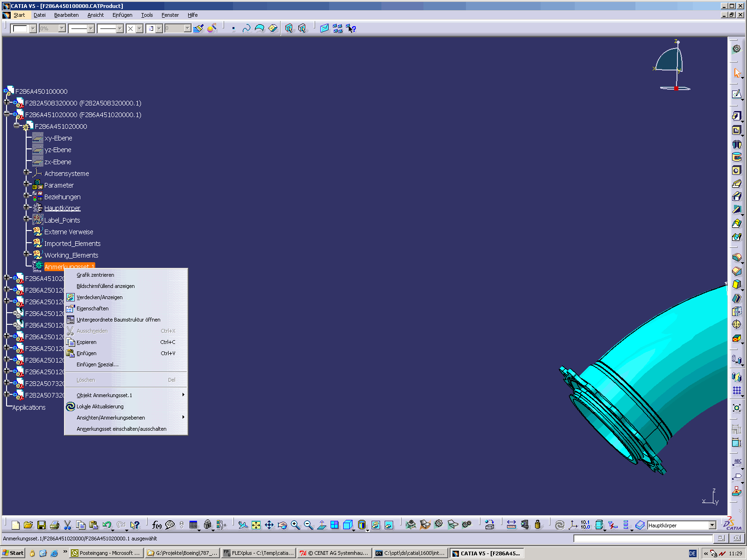
Task: Click the sketcher icon in right toolbar
Action: point(737,94)
